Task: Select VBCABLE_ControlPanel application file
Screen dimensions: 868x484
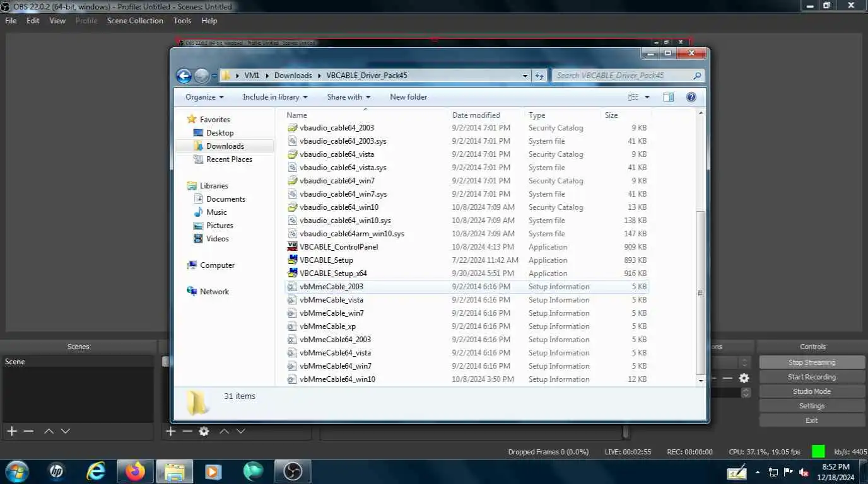Action: click(339, 247)
